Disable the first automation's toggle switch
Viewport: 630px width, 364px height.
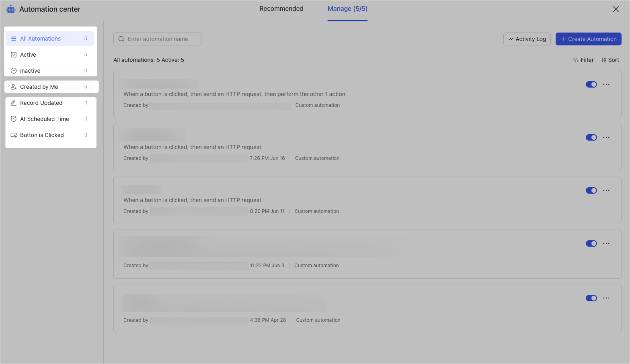(591, 84)
